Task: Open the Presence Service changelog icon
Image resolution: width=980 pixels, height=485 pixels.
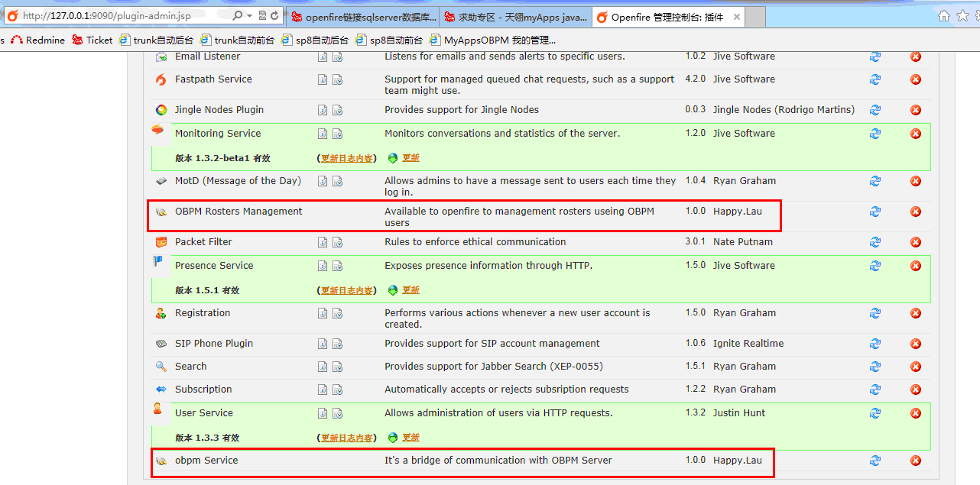Action: point(337,266)
